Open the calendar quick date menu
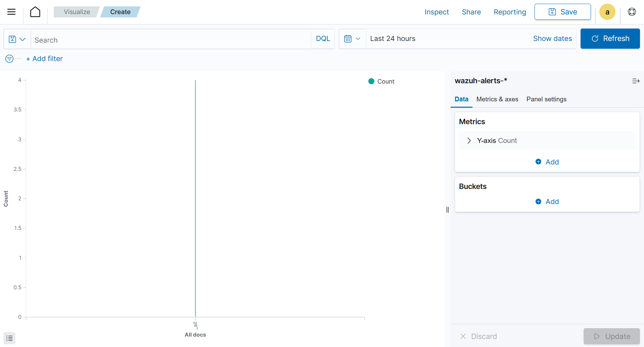 pyautogui.click(x=352, y=39)
